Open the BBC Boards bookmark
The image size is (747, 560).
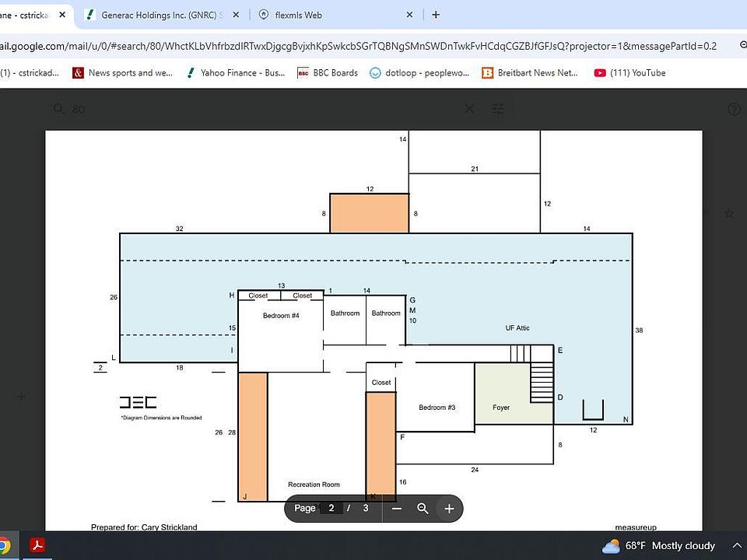(328, 73)
